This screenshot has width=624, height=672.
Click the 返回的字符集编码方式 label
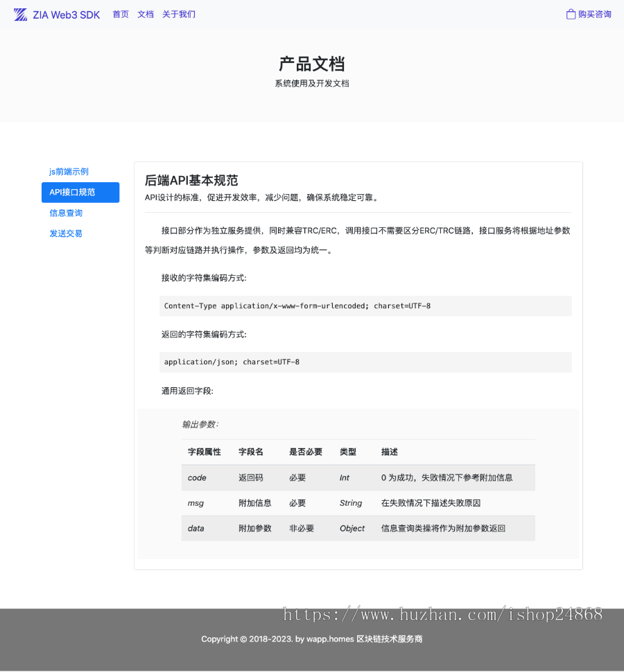click(204, 334)
